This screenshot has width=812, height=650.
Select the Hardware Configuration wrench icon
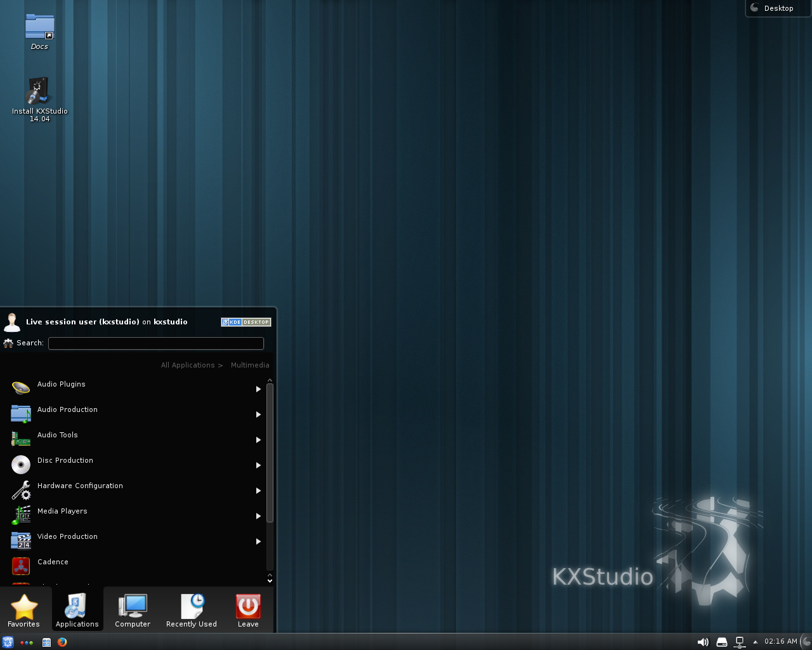[x=20, y=489]
